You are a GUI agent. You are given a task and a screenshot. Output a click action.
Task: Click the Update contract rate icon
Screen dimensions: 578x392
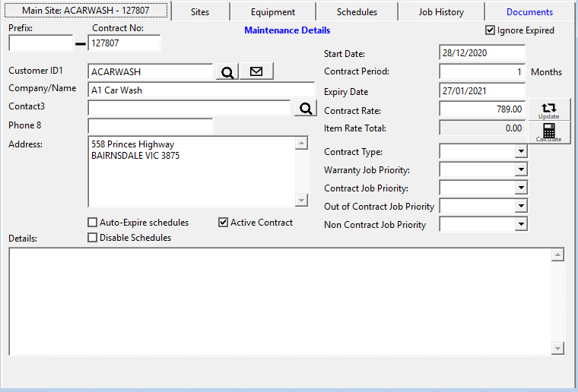click(x=548, y=110)
